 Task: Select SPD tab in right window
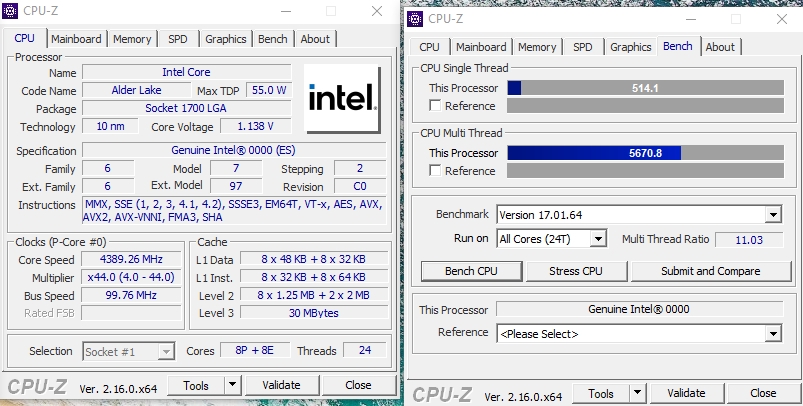pyautogui.click(x=583, y=47)
